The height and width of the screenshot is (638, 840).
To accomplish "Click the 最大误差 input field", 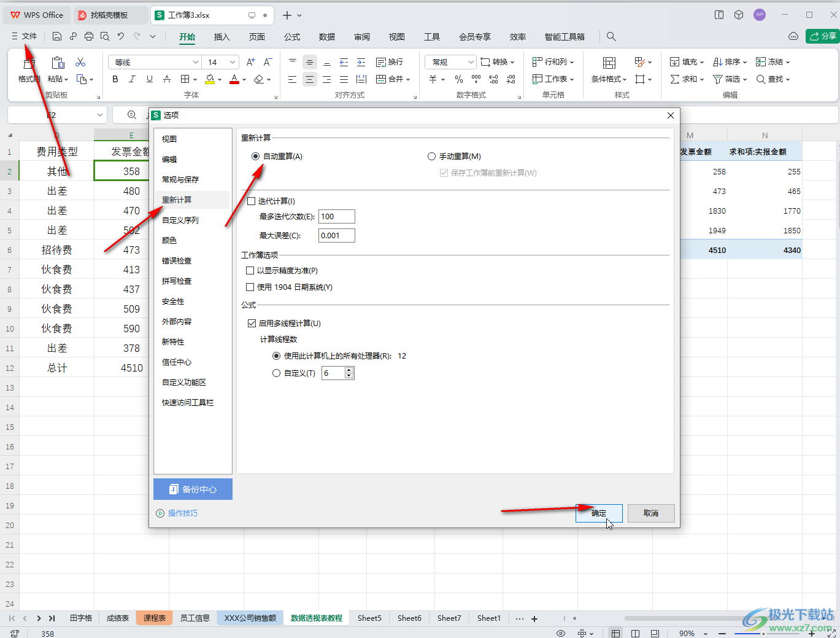I will 336,235.
